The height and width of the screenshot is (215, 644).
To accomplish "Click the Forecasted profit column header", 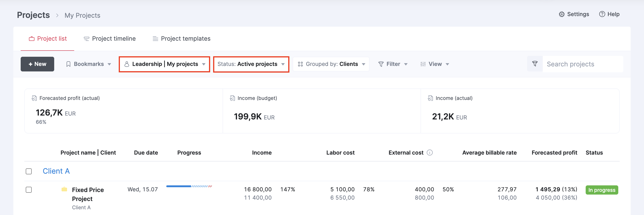I will [x=554, y=153].
